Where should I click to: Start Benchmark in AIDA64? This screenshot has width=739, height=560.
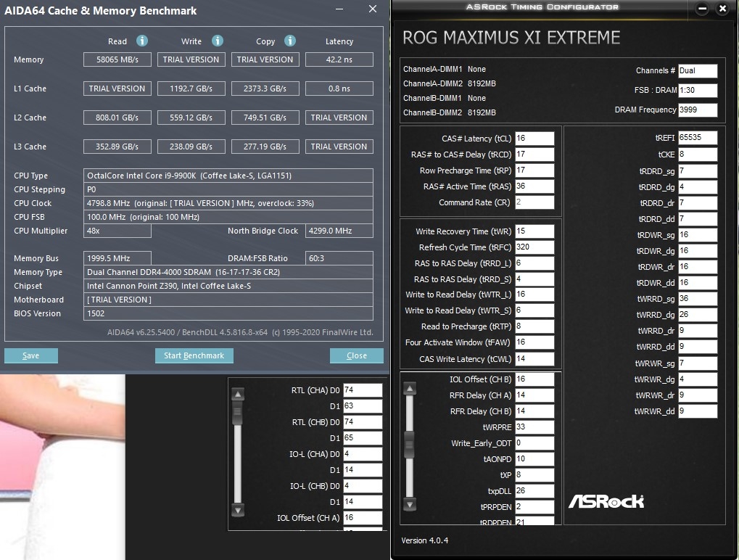coord(194,355)
